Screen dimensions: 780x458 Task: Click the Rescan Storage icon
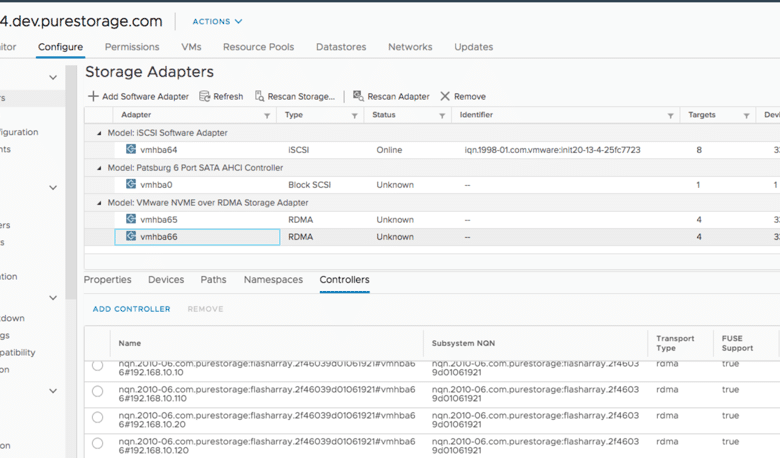point(259,96)
